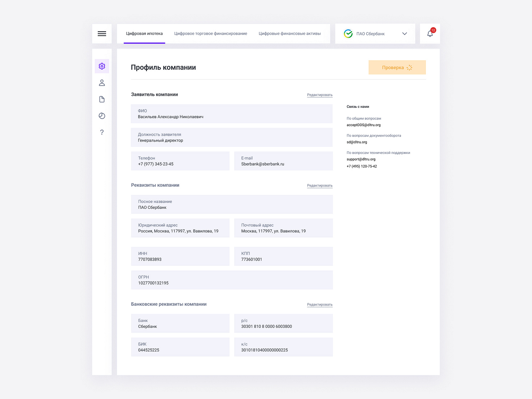
Task: Click Редактировать for Банковские реквизиты компании
Action: [x=320, y=304]
